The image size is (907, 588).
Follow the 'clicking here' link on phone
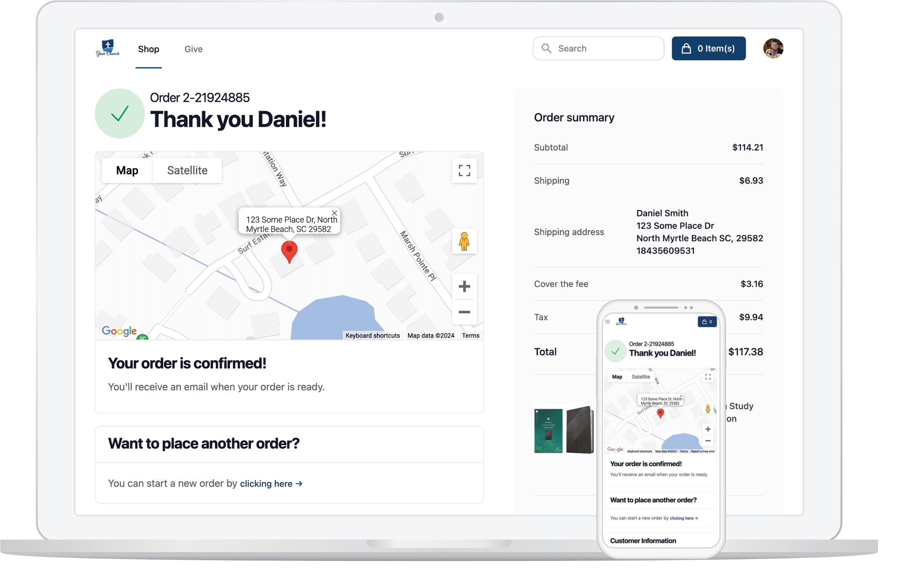coord(684,518)
